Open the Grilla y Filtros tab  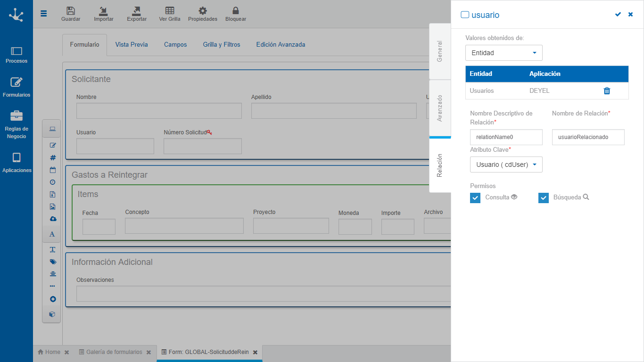pos(222,45)
